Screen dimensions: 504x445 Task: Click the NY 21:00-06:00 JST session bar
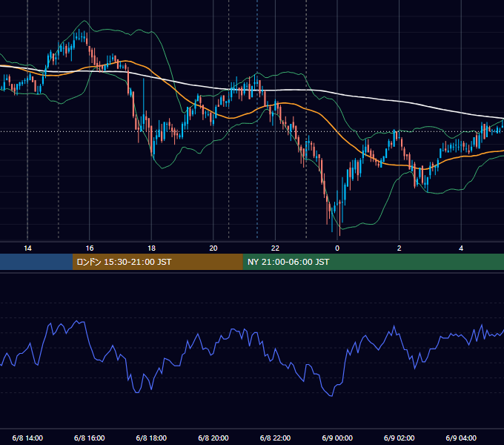(x=373, y=262)
